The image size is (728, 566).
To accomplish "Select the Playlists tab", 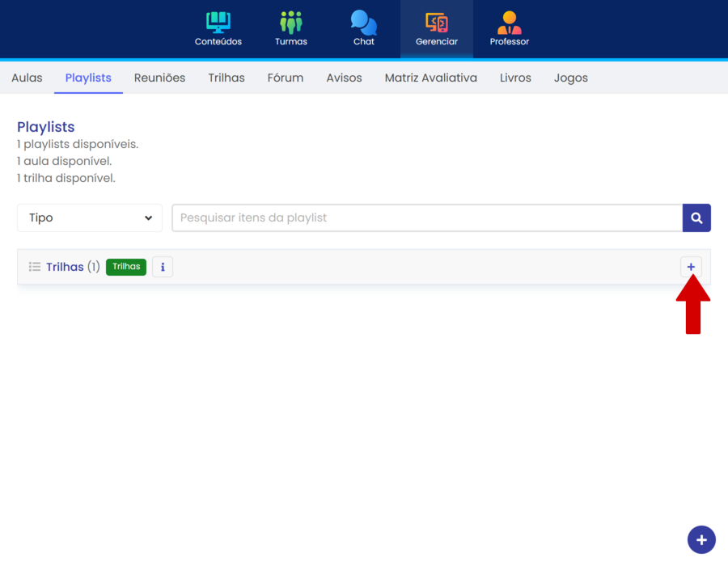I will (88, 78).
